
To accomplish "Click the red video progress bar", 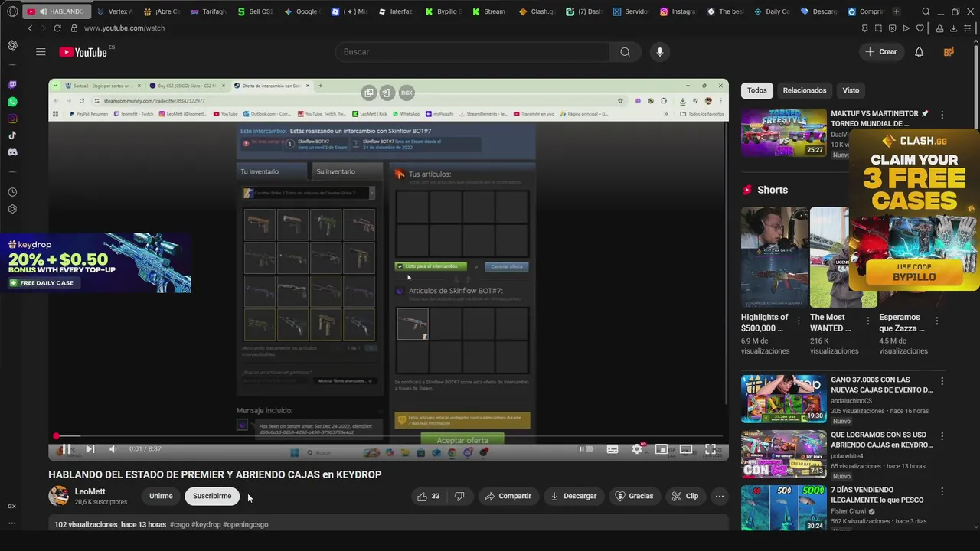I will pos(388,436).
